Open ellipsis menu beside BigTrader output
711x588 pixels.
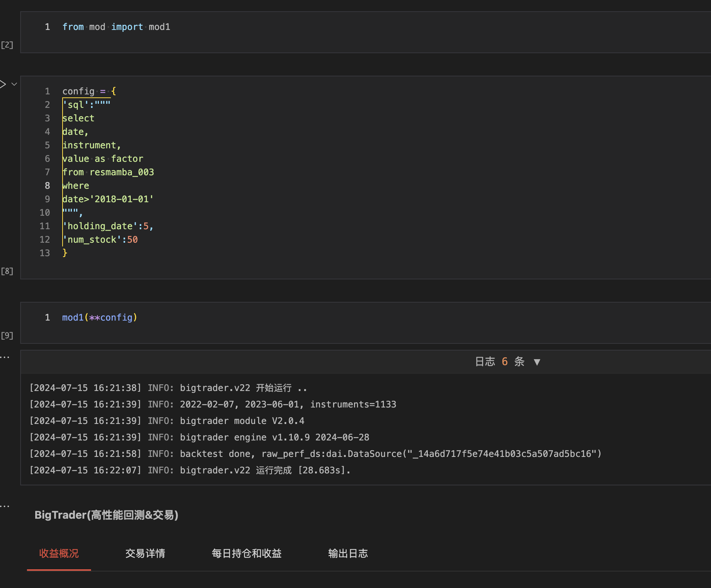(x=5, y=506)
